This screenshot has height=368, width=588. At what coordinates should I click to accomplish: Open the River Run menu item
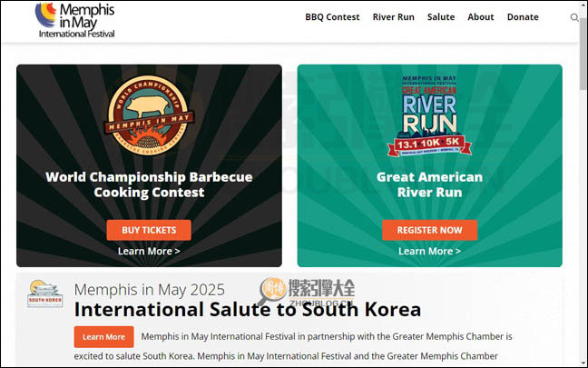[x=394, y=17]
